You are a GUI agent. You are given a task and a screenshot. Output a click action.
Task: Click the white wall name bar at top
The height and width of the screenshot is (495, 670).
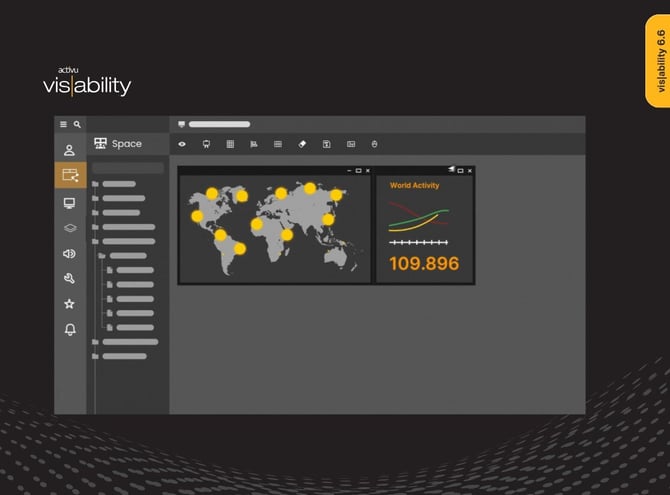tap(220, 124)
